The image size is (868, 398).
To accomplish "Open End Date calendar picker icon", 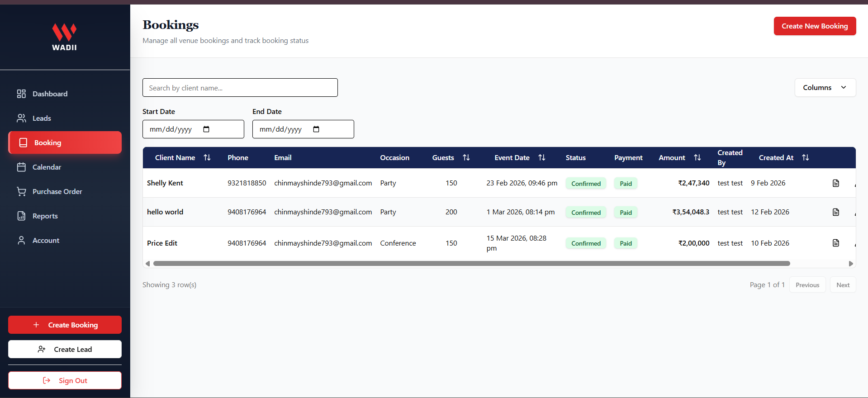I will [x=316, y=129].
